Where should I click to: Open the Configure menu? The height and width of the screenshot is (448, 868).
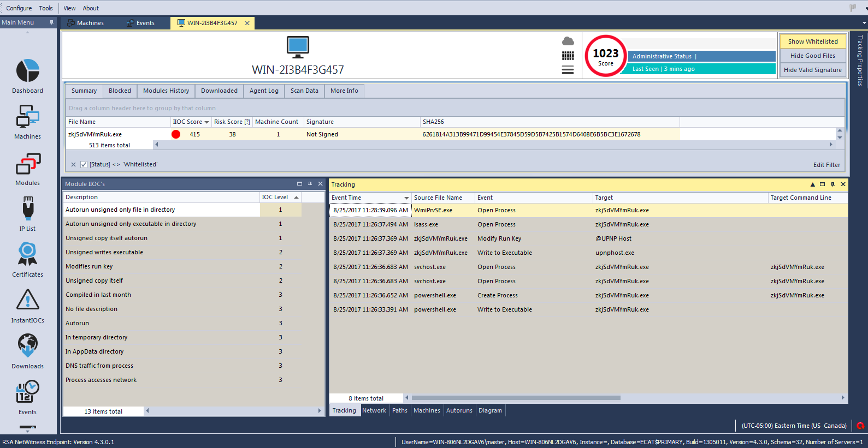pos(19,8)
